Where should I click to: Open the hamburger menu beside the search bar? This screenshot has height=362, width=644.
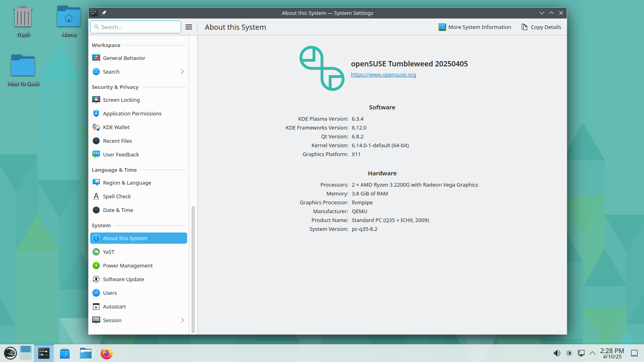click(x=188, y=27)
